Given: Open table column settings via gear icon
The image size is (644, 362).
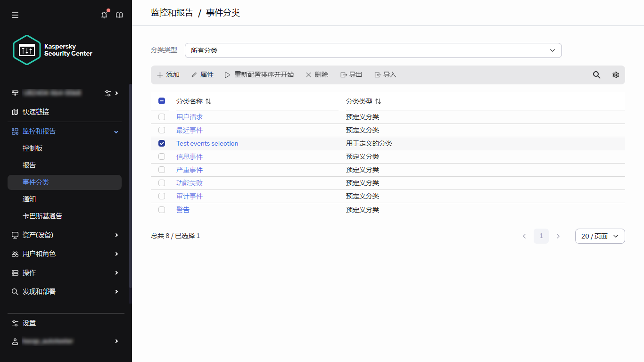Looking at the screenshot, I should (x=615, y=74).
